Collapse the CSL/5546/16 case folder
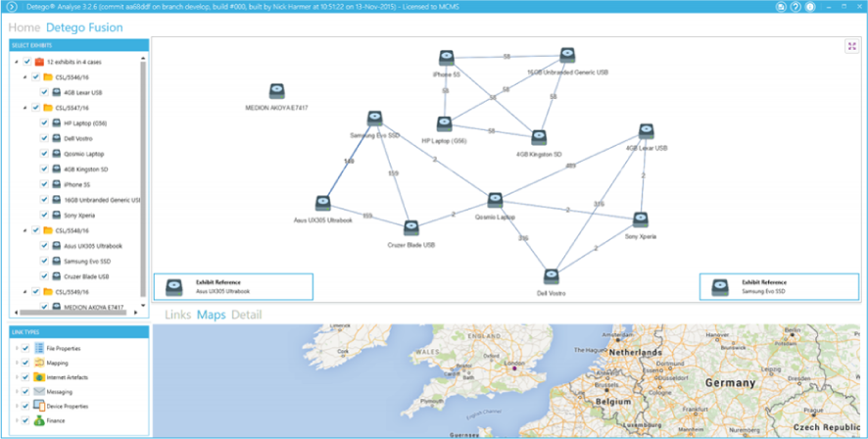This screenshot has width=868, height=439. pos(25,77)
